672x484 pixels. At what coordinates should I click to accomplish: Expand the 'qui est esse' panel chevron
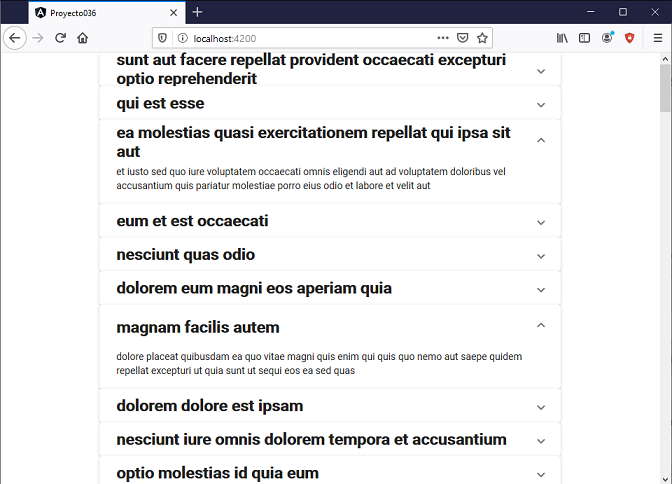(x=541, y=105)
